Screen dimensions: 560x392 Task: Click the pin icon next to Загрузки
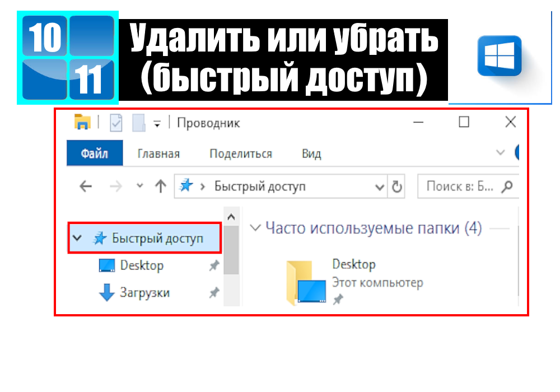click(x=214, y=293)
